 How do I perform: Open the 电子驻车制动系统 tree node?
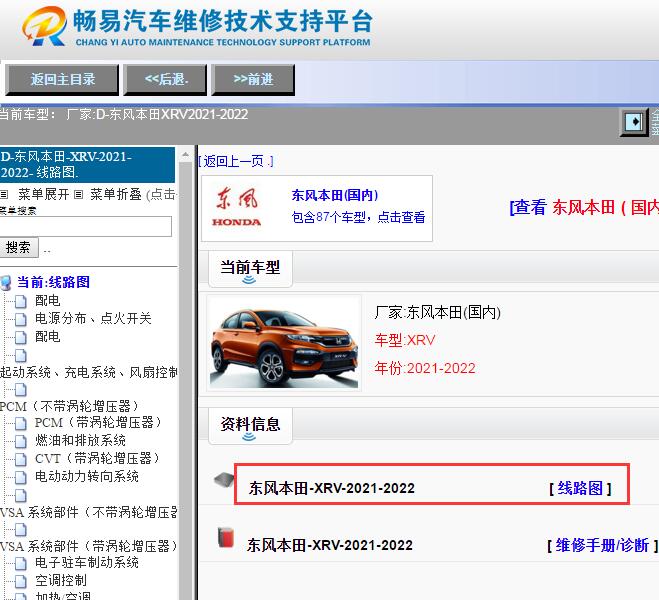coord(87,563)
